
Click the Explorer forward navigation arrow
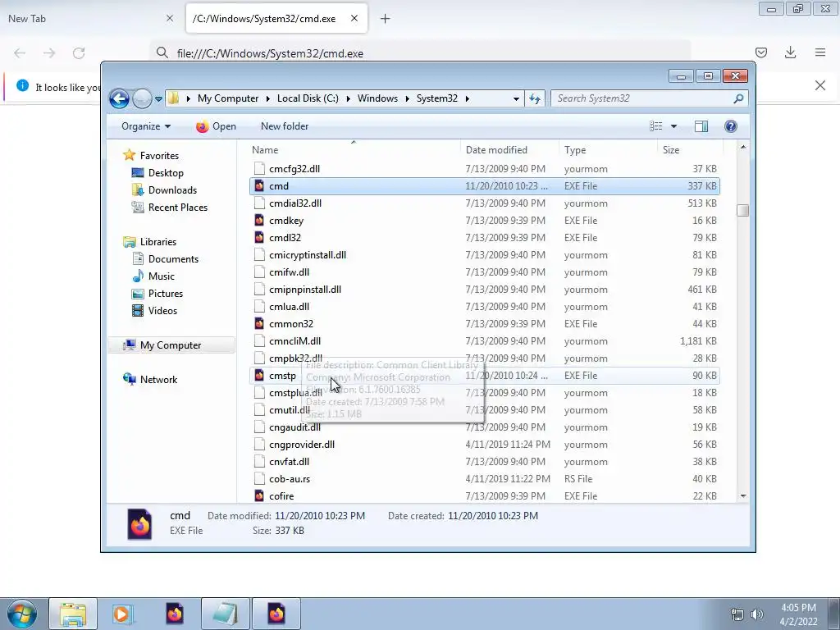pyautogui.click(x=142, y=98)
